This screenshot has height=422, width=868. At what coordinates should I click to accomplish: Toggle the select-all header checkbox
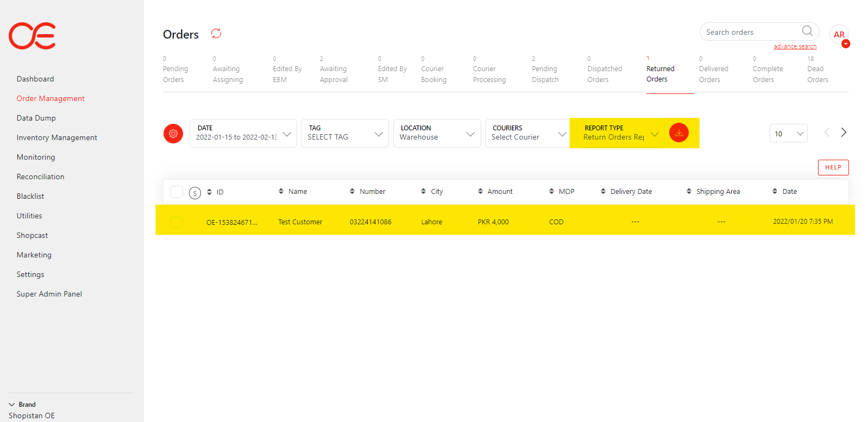177,192
